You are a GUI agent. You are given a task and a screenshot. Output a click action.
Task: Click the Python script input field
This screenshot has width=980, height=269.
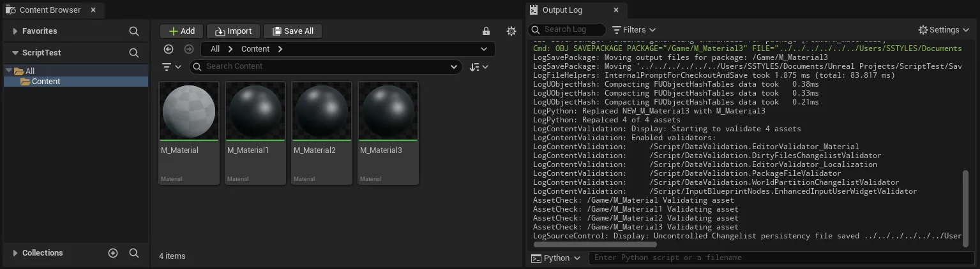click(x=781, y=258)
